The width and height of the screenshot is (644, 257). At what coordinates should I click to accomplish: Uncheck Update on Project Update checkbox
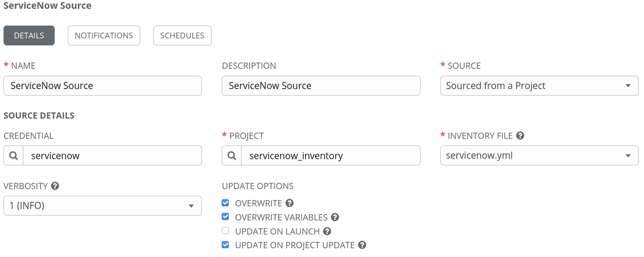coord(225,245)
